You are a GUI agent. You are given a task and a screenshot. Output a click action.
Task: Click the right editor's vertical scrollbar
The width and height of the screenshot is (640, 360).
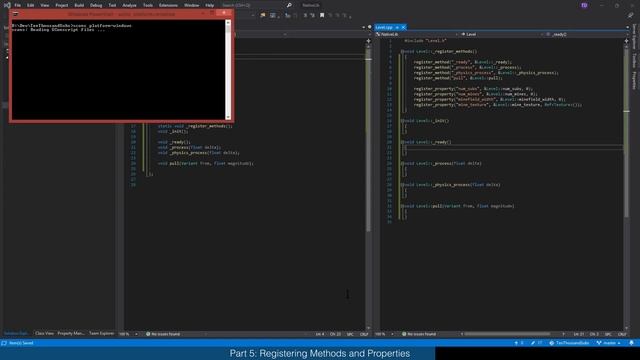(627, 186)
